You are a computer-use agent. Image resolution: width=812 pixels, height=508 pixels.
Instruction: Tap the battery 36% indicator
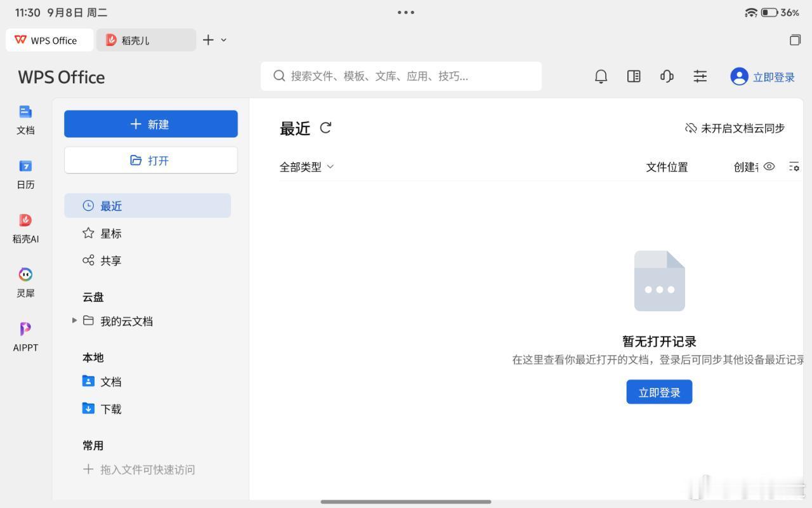(x=780, y=13)
